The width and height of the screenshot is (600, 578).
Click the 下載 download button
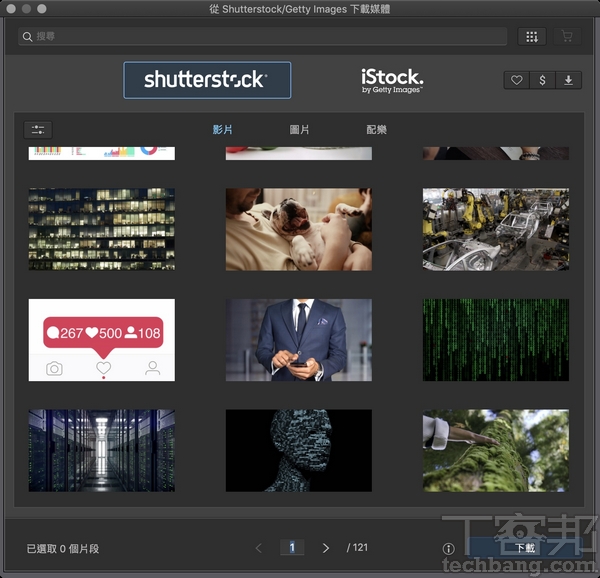tap(525, 548)
